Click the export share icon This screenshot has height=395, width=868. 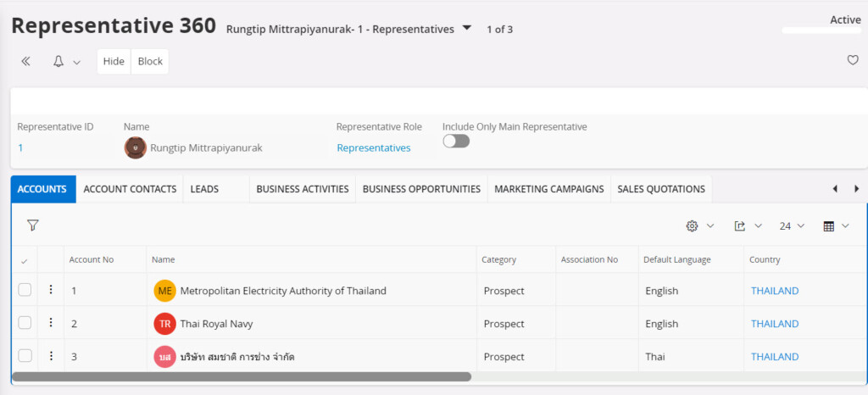tap(739, 226)
